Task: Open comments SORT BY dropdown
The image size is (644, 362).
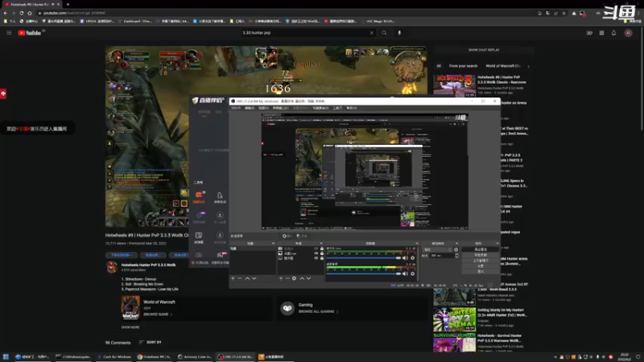Action: click(151, 343)
